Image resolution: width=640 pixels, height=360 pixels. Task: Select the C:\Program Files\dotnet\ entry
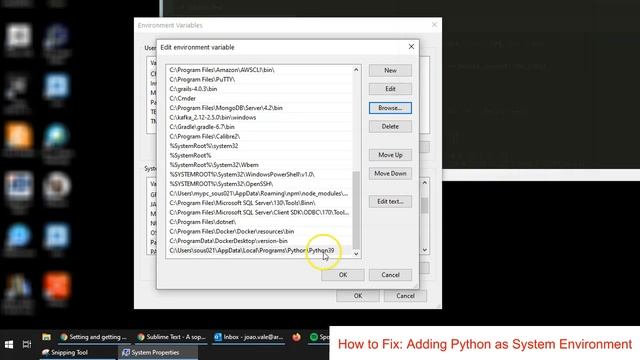point(260,222)
